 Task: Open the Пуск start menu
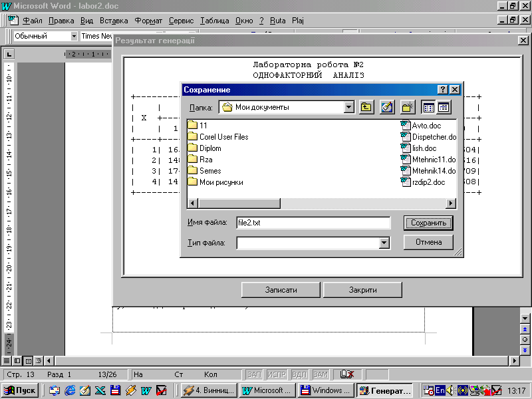pyautogui.click(x=19, y=390)
